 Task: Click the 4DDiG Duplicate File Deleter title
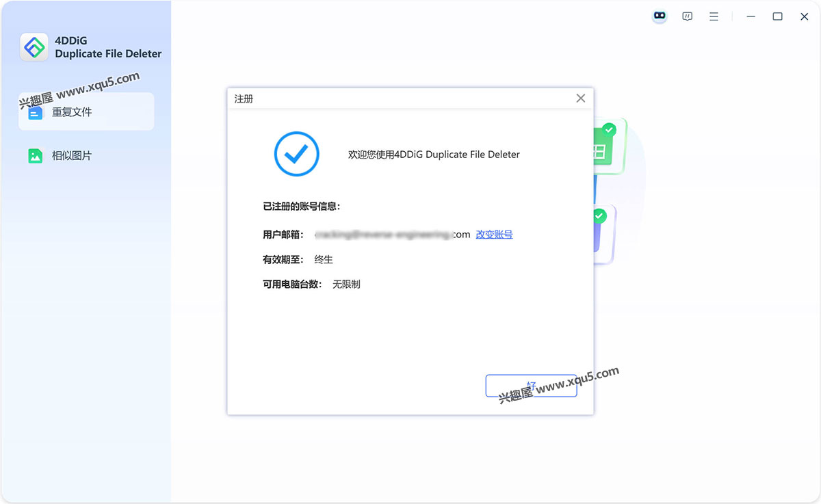point(108,47)
